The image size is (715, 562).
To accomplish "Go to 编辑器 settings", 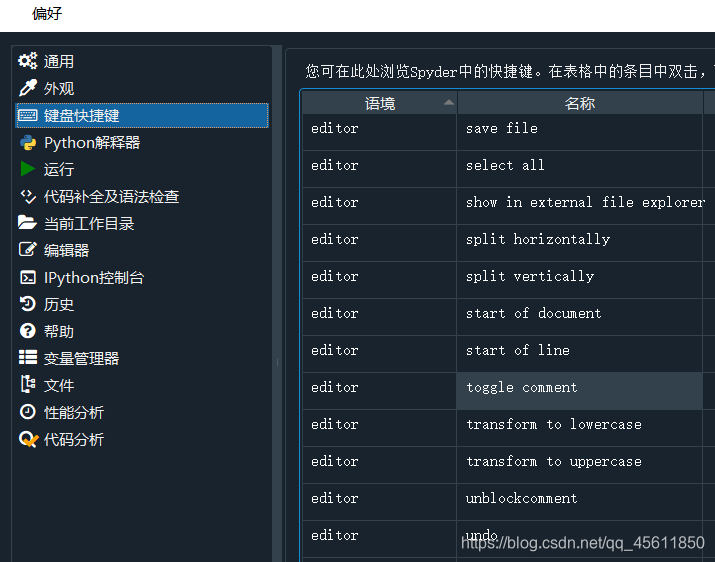I will point(142,250).
